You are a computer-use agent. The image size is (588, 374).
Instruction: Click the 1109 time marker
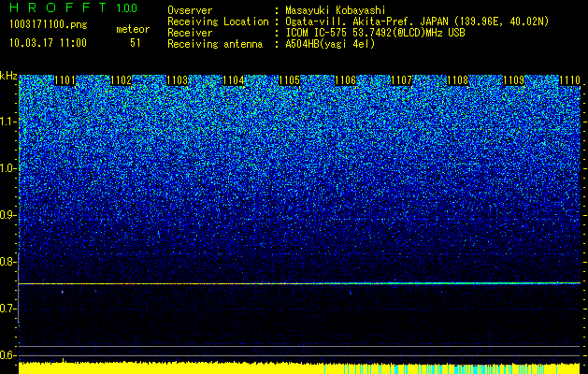[514, 80]
